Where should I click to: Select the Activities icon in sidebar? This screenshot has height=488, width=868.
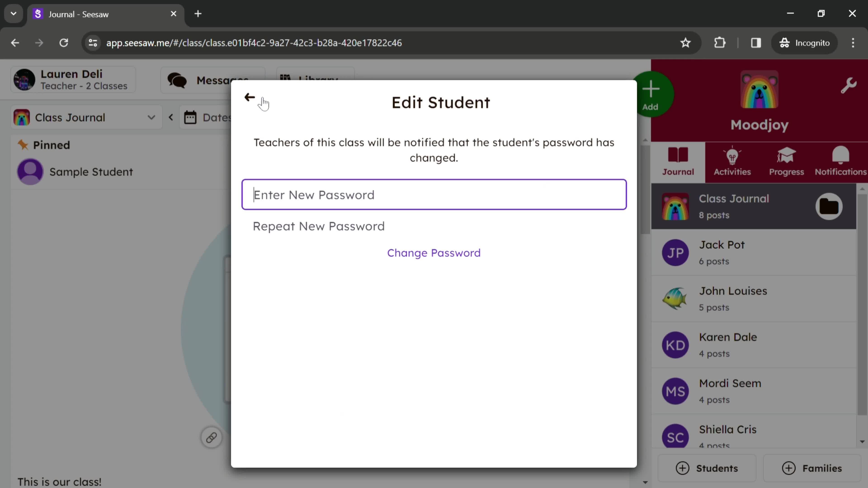732,161
